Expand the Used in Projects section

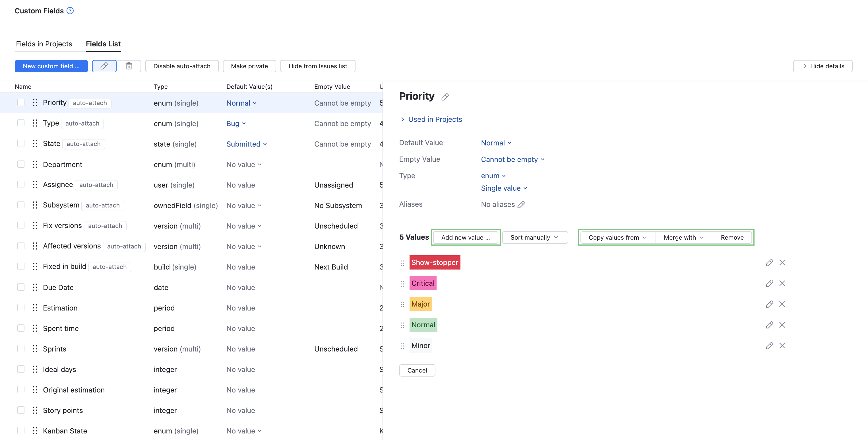point(435,119)
